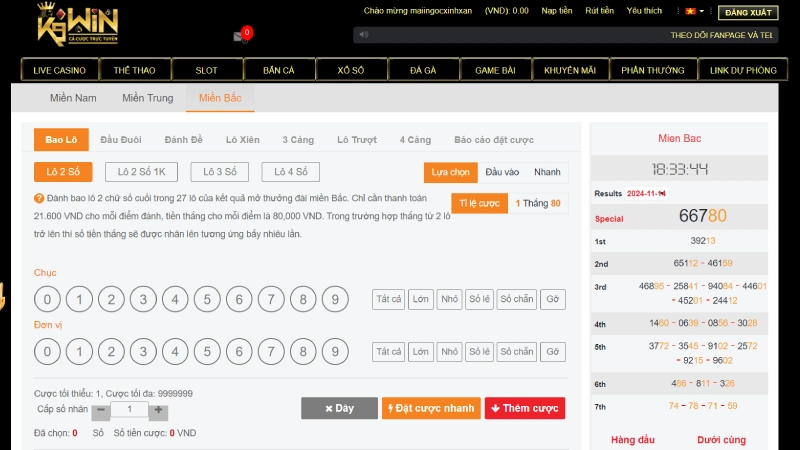The height and width of the screenshot is (450, 800).
Task: Choose the Lô 2 Số option
Action: pos(63,172)
